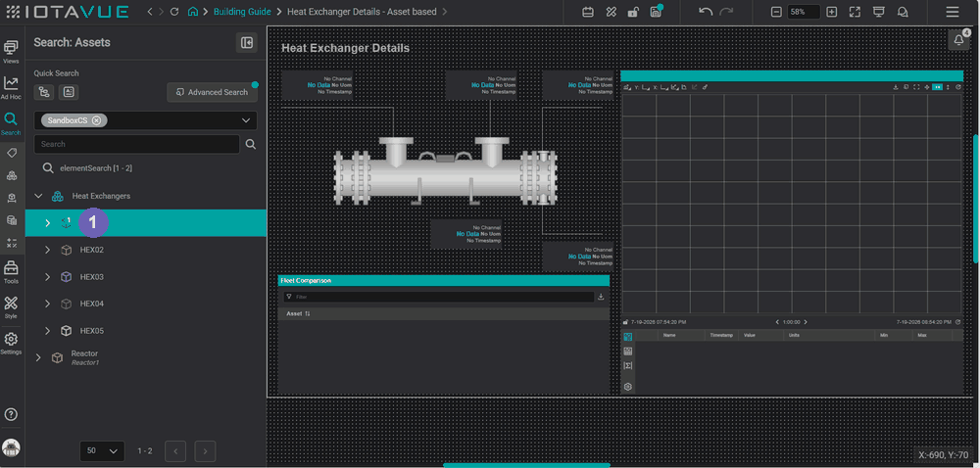The image size is (980, 468).
Task: Select the Search sidebar icon
Action: 11,122
